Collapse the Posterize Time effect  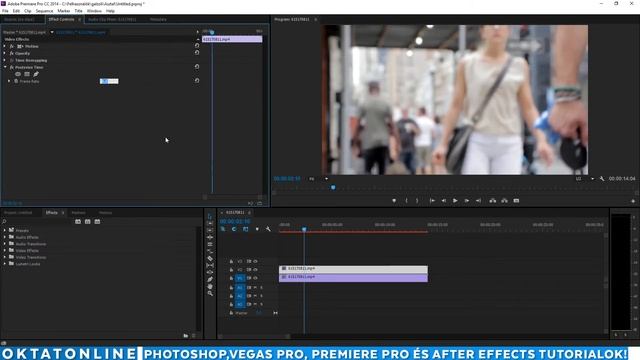(5, 67)
